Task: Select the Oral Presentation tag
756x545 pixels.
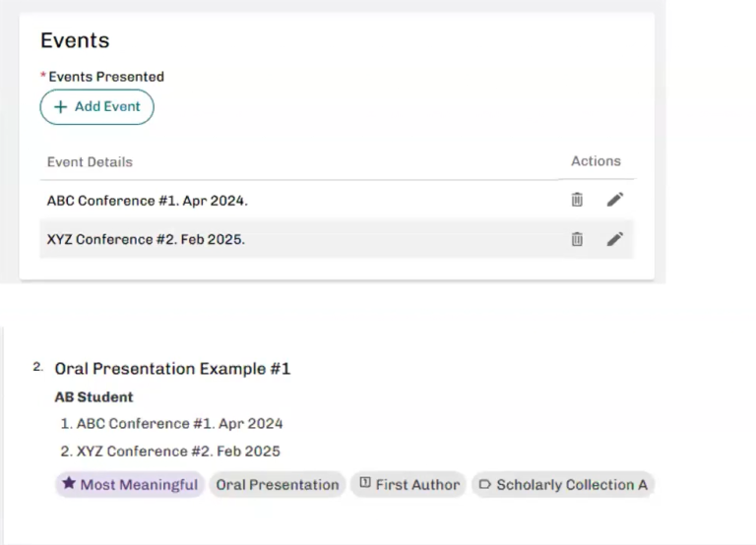Action: coord(278,484)
